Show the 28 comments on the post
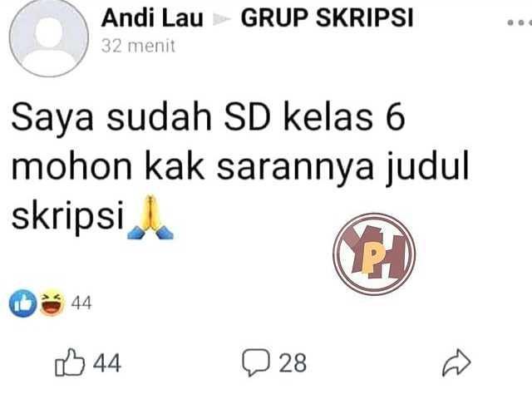The width and height of the screenshot is (532, 399). click(x=293, y=363)
